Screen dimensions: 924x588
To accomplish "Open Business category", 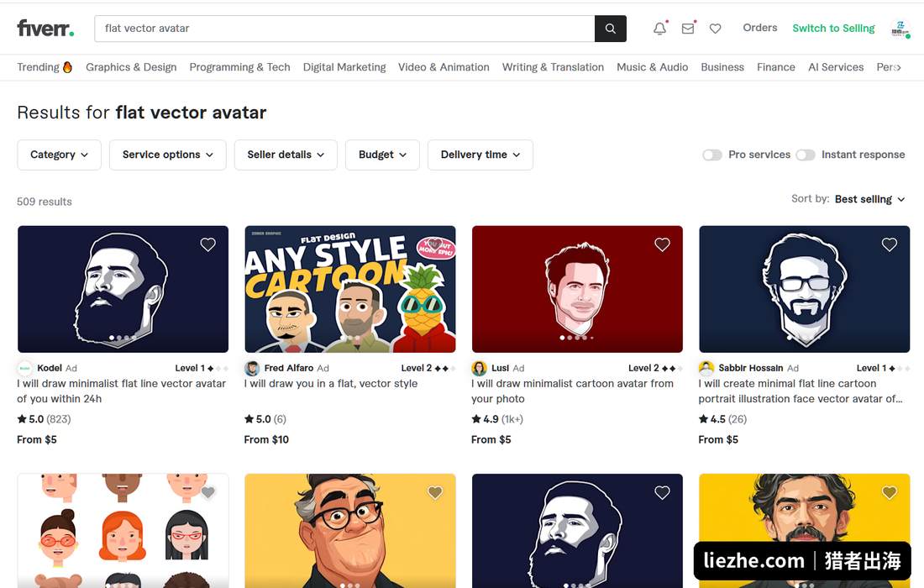I will pyautogui.click(x=722, y=67).
